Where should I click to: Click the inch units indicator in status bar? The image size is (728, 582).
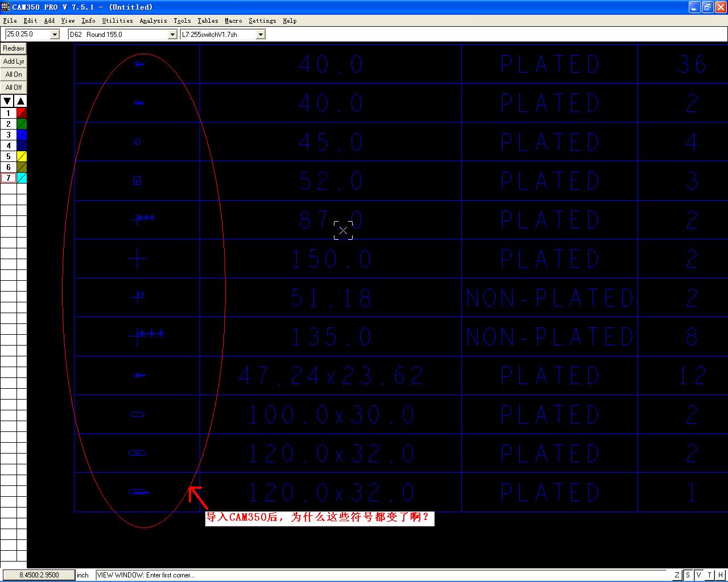tap(83, 575)
